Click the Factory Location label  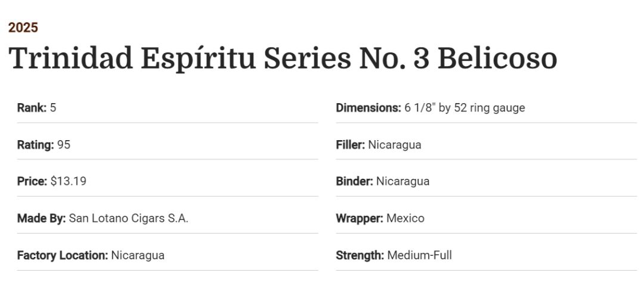(x=63, y=255)
